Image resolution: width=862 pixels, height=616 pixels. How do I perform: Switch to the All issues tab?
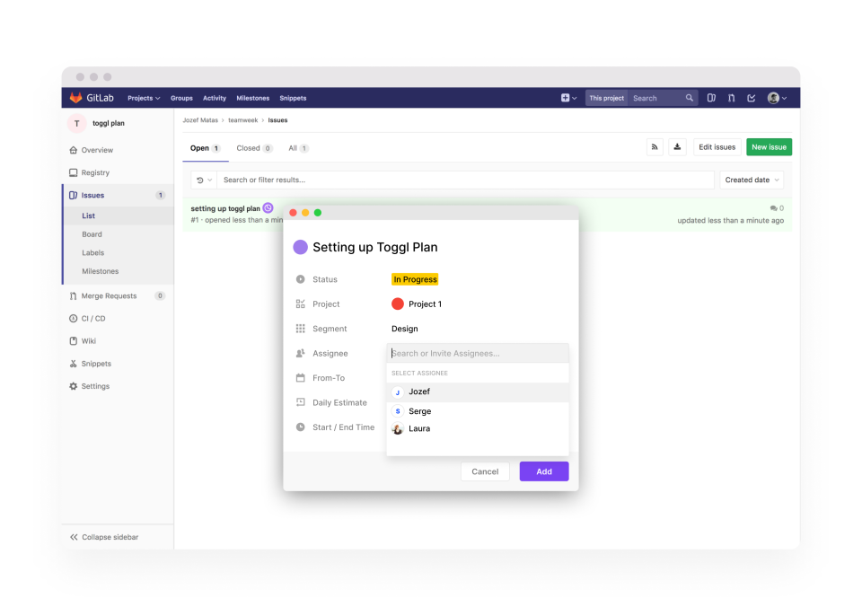pos(298,148)
